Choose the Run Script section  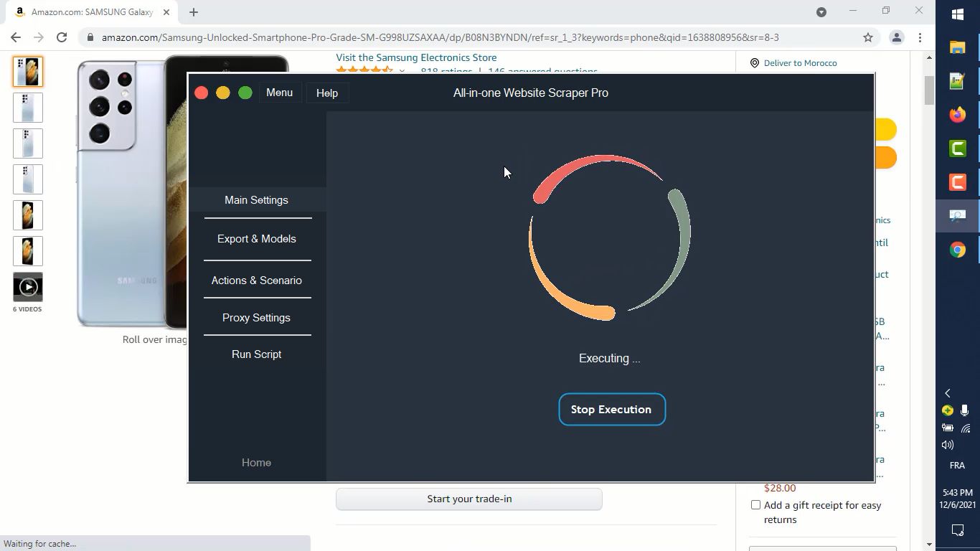coord(256,354)
